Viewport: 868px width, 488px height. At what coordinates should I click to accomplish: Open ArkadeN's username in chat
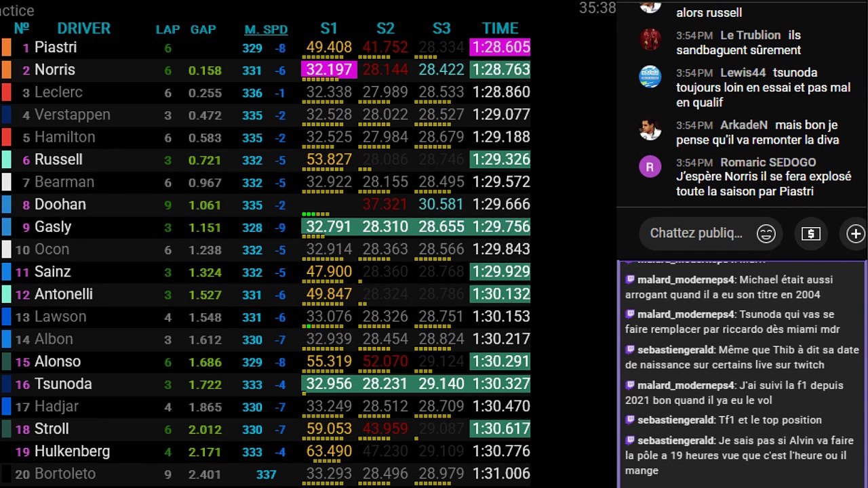click(x=744, y=125)
